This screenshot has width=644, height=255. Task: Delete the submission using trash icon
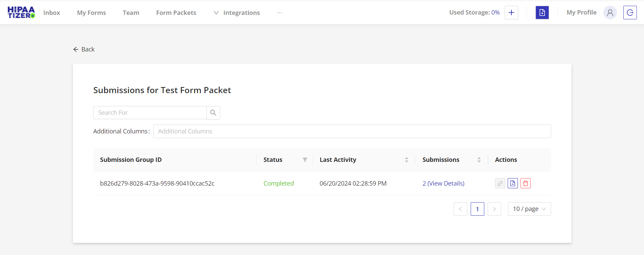tap(525, 183)
